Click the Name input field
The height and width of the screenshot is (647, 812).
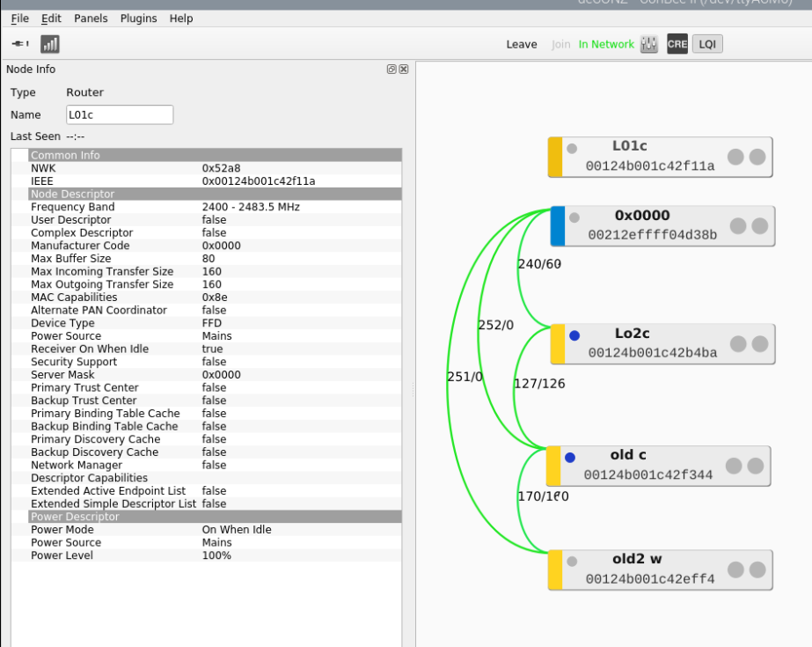click(120, 114)
